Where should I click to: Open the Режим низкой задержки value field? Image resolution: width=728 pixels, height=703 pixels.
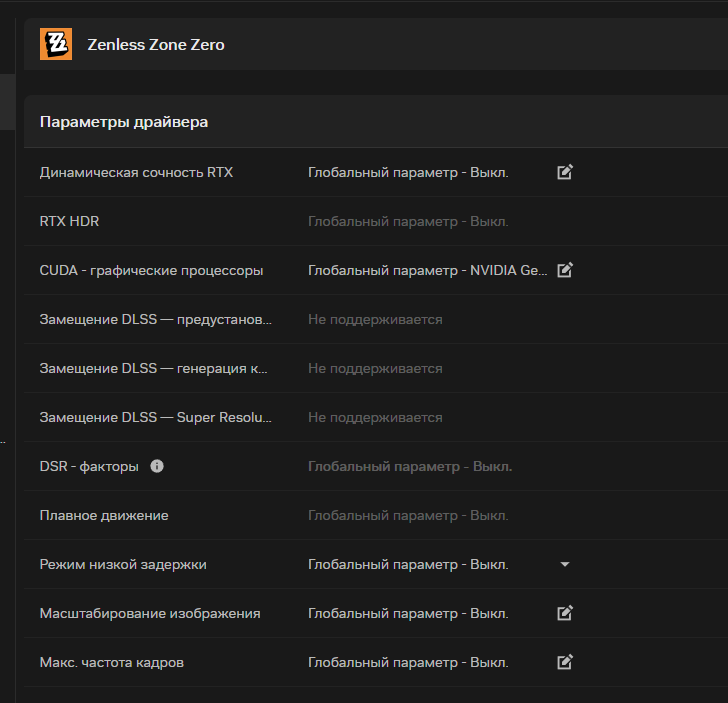point(408,564)
